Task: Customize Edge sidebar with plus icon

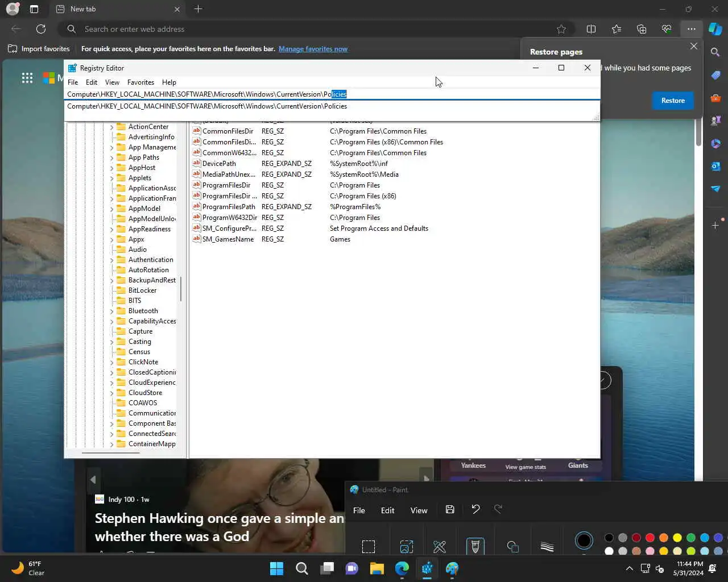Action: click(x=715, y=226)
